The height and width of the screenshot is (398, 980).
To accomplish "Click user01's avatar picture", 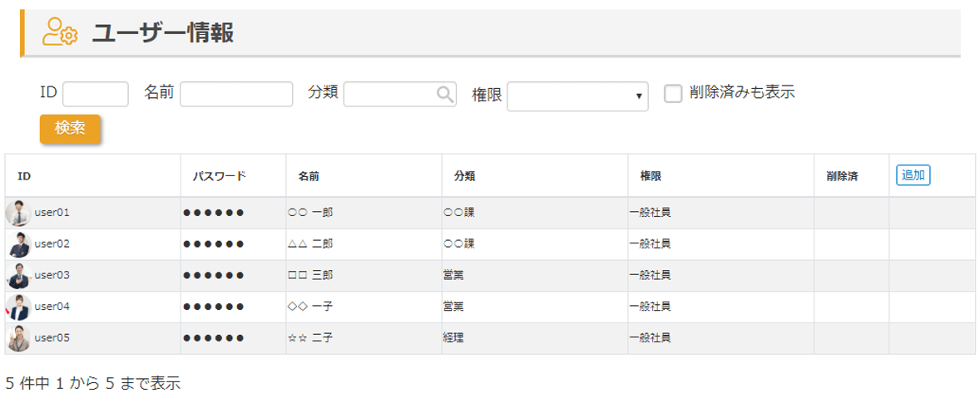I will tap(18, 213).
